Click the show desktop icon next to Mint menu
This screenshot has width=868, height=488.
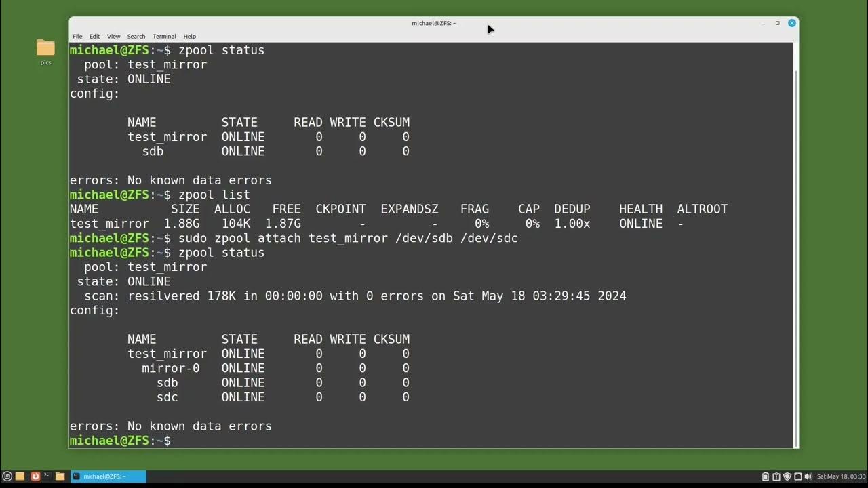[x=20, y=476]
